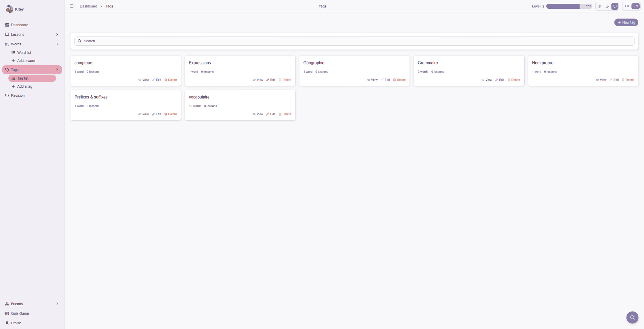Edit the Nom propre tag
644x329 pixels.
(x=614, y=80)
